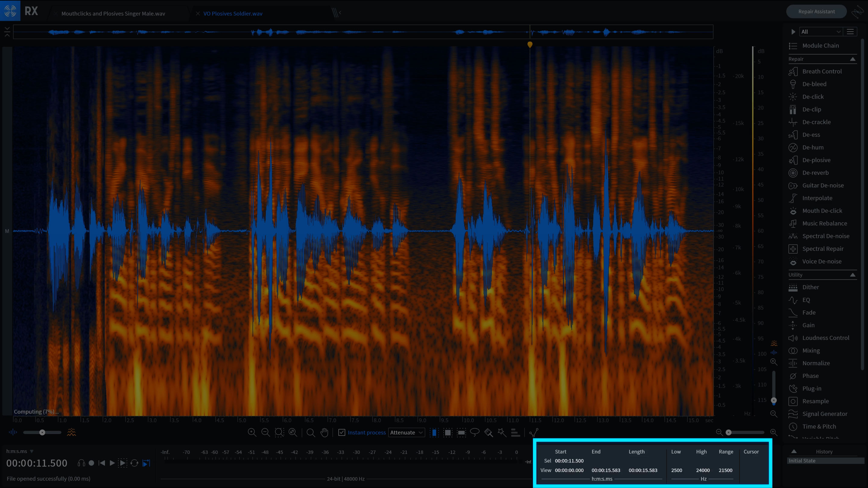Open the Dither module
This screenshot has width=868, height=488.
(804, 287)
